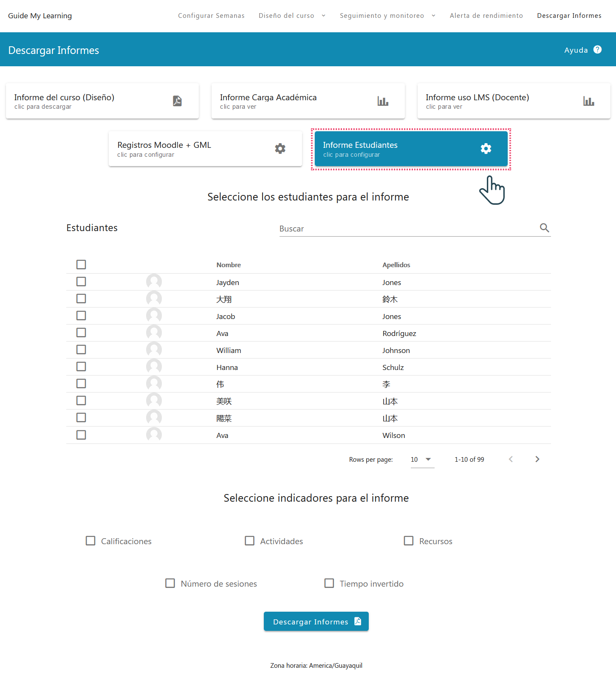The width and height of the screenshot is (616, 675).
Task: Enable the Calificaciones indicator
Action: pos(90,541)
